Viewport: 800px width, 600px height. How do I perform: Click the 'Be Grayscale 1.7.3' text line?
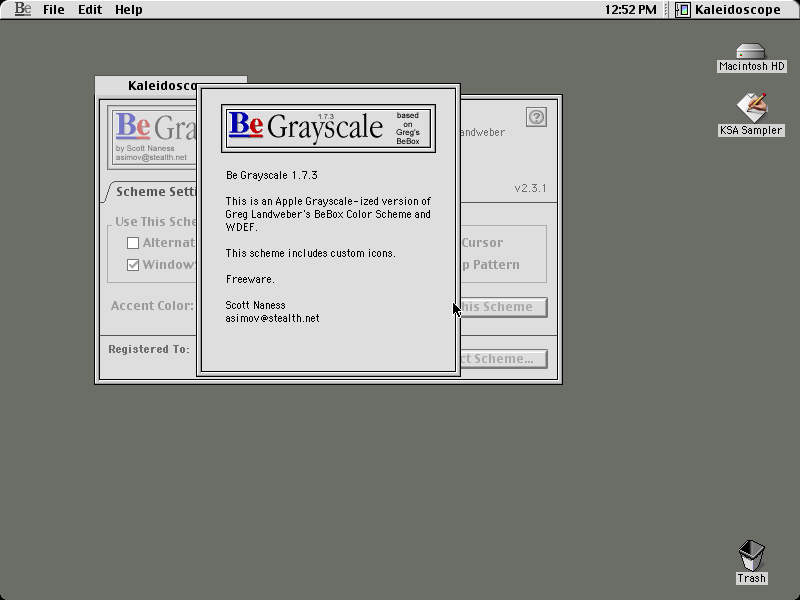(271, 175)
